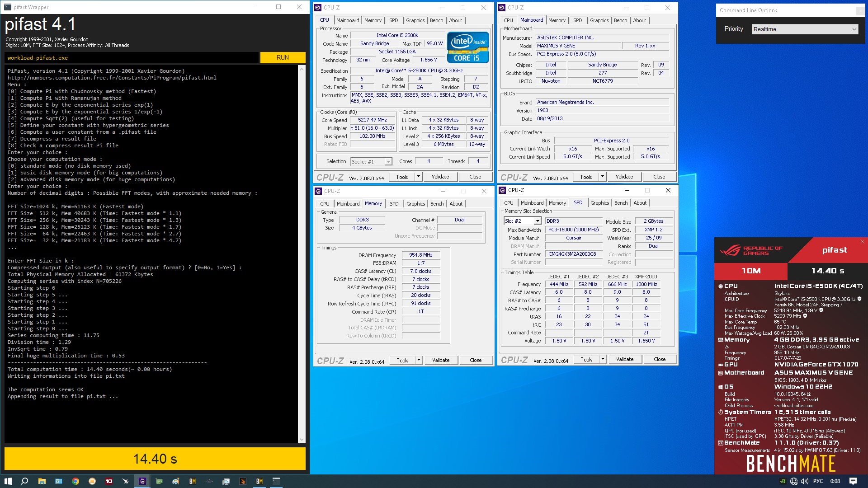The width and height of the screenshot is (868, 488).
Task: Click the network globe tray icon
Action: coord(794,481)
